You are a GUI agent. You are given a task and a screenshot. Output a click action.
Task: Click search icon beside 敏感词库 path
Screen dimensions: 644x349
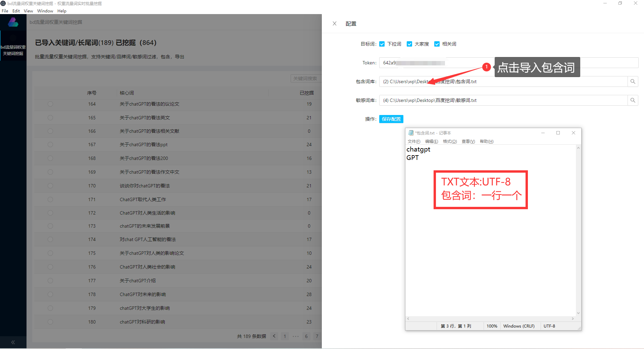coord(633,100)
